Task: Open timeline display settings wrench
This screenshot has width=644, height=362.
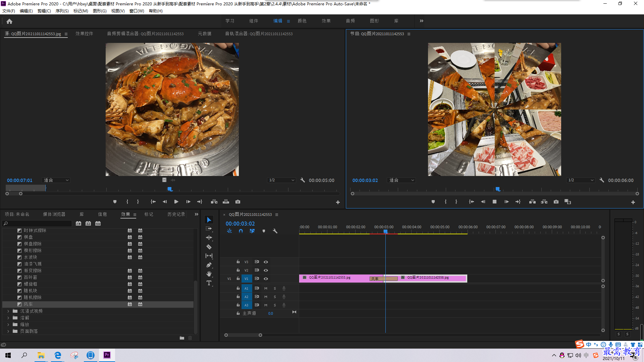Action: tap(275, 231)
